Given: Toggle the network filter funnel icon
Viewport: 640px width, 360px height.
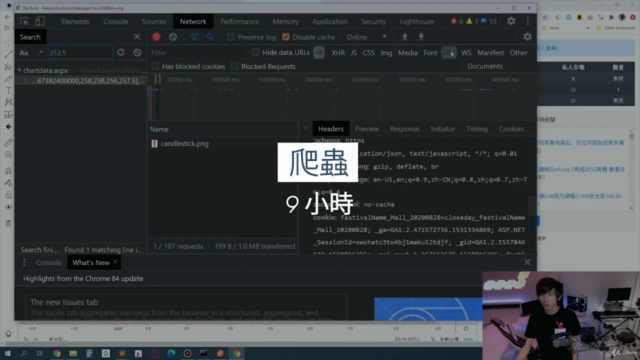Looking at the screenshot, I should (194, 37).
